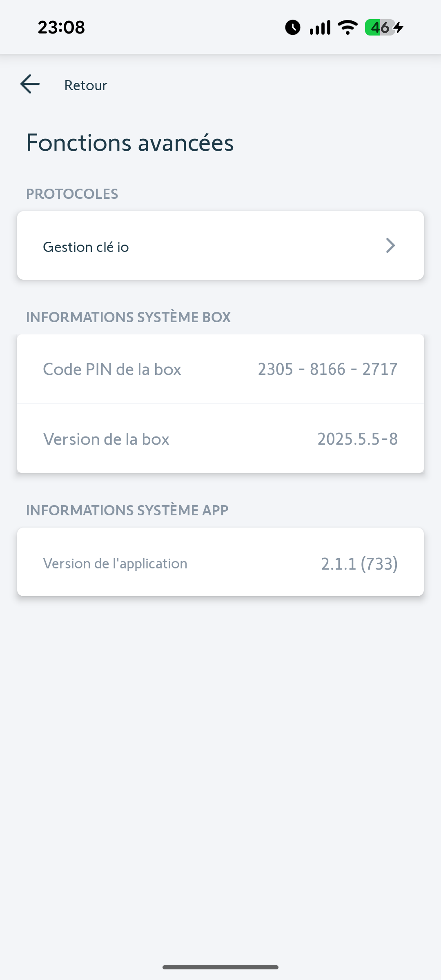Tap the home indicator bar at the bottom
The width and height of the screenshot is (441, 980).
pos(220,967)
